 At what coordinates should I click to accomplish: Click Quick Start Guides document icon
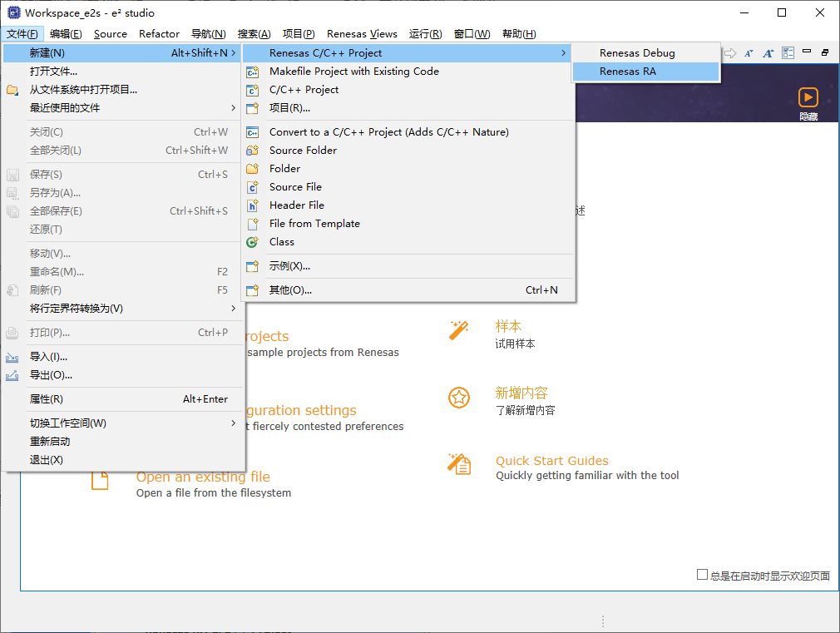pyautogui.click(x=459, y=464)
